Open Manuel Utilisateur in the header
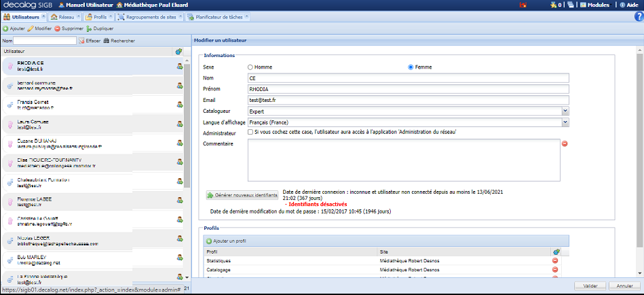 click(x=86, y=5)
